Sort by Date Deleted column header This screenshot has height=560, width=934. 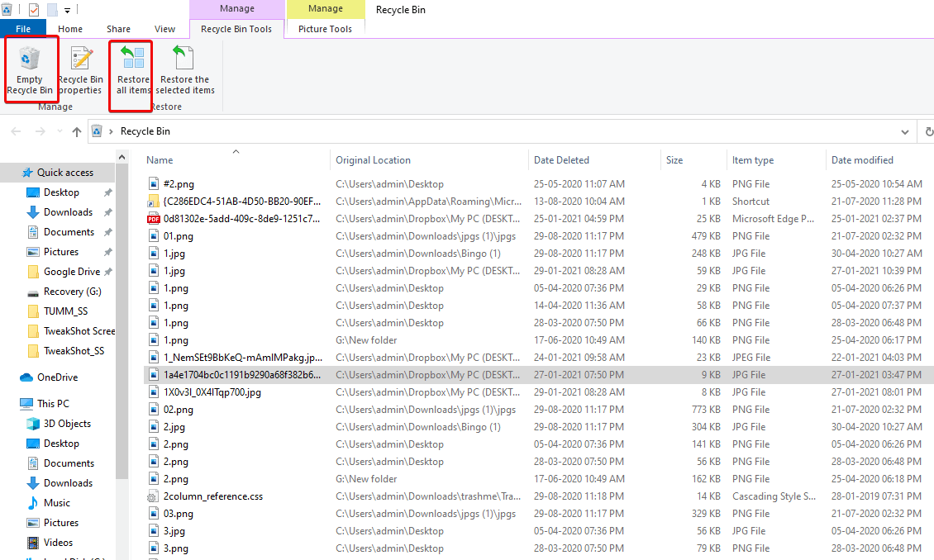(561, 160)
